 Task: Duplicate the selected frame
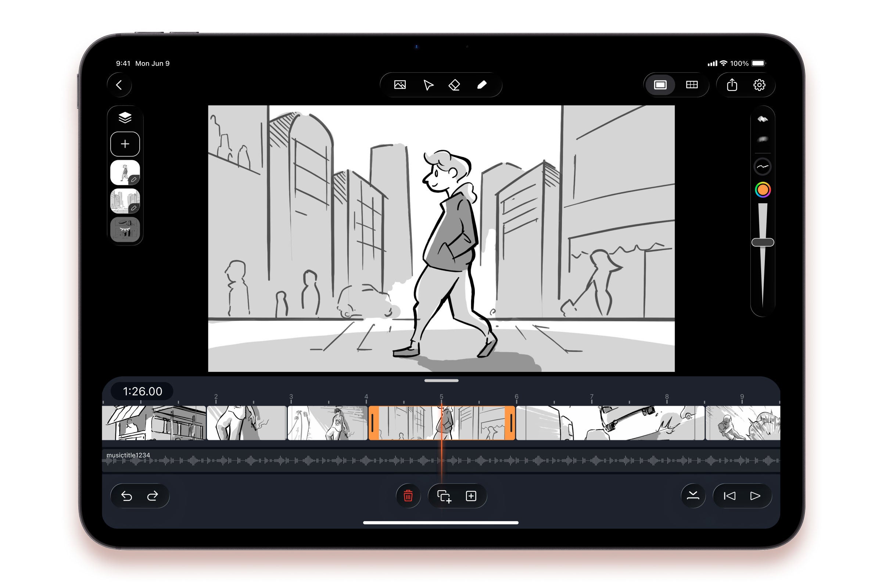[x=444, y=496]
